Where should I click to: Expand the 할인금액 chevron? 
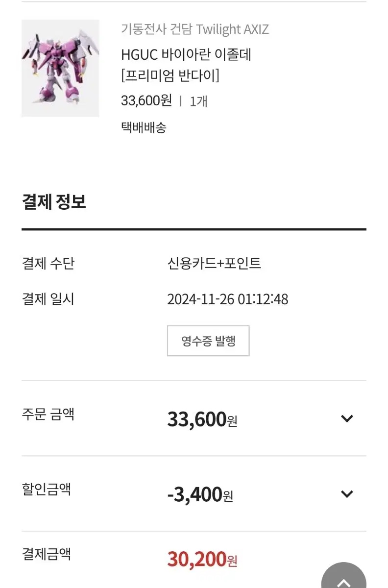pos(347,494)
